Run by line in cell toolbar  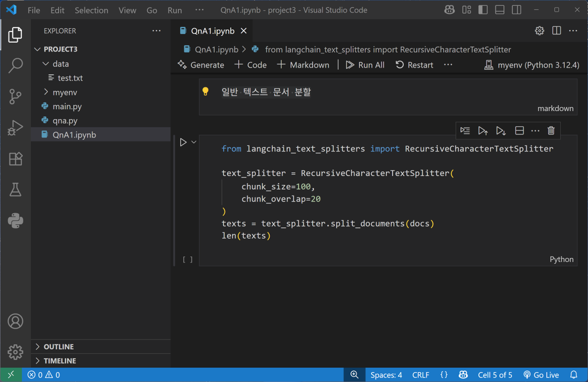465,131
